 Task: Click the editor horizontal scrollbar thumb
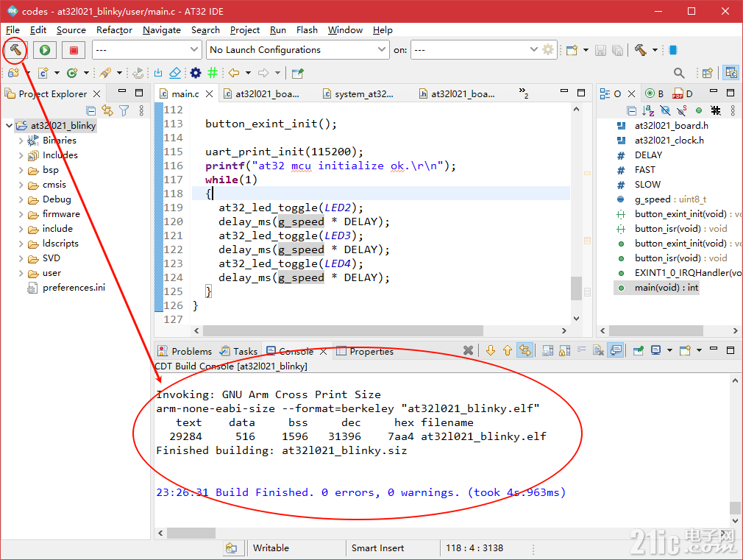(343, 330)
